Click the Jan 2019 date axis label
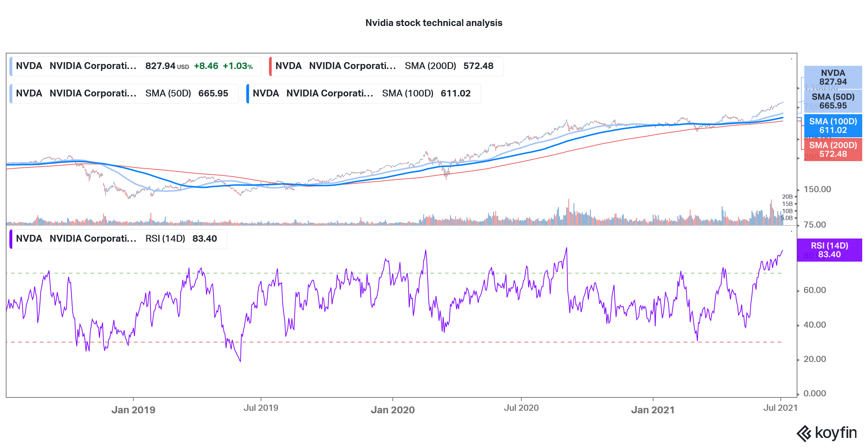The height and width of the screenshot is (448, 868). point(133,410)
